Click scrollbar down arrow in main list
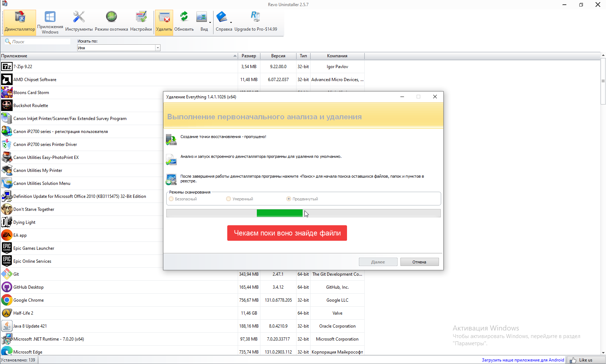This screenshot has width=606, height=364. (x=603, y=353)
